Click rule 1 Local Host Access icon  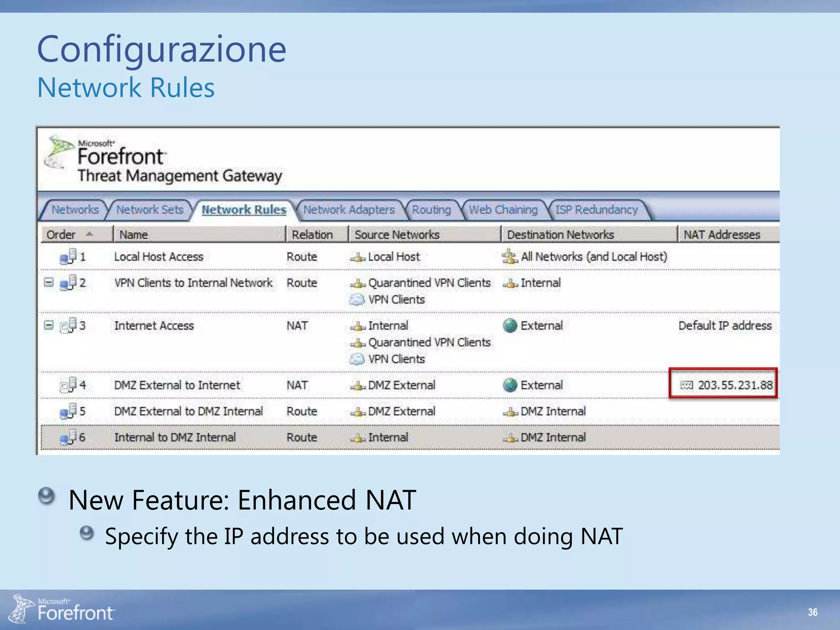click(68, 256)
